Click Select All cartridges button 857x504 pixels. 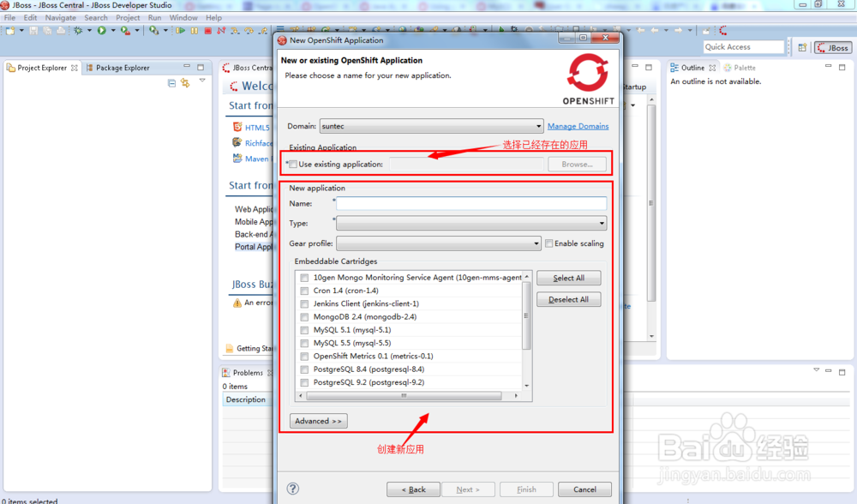[x=568, y=278]
